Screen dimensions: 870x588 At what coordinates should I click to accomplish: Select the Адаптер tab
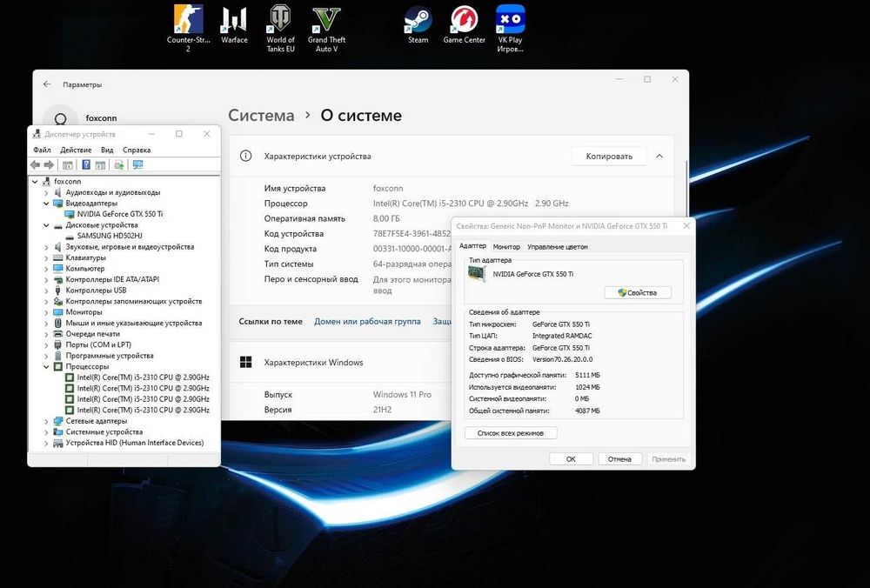pos(472,246)
